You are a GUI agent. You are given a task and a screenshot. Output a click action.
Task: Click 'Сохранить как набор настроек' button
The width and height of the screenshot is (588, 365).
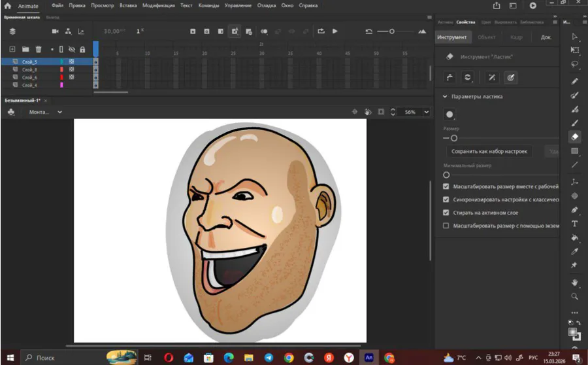pyautogui.click(x=489, y=151)
